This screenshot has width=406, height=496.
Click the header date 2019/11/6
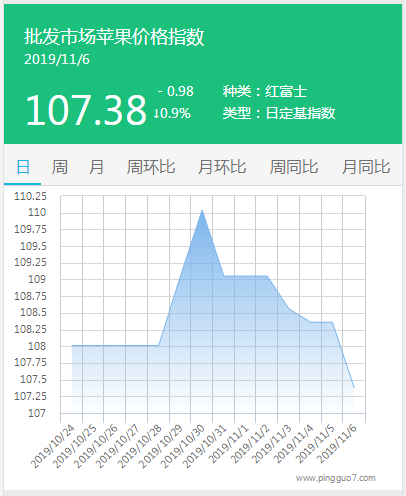point(57,60)
